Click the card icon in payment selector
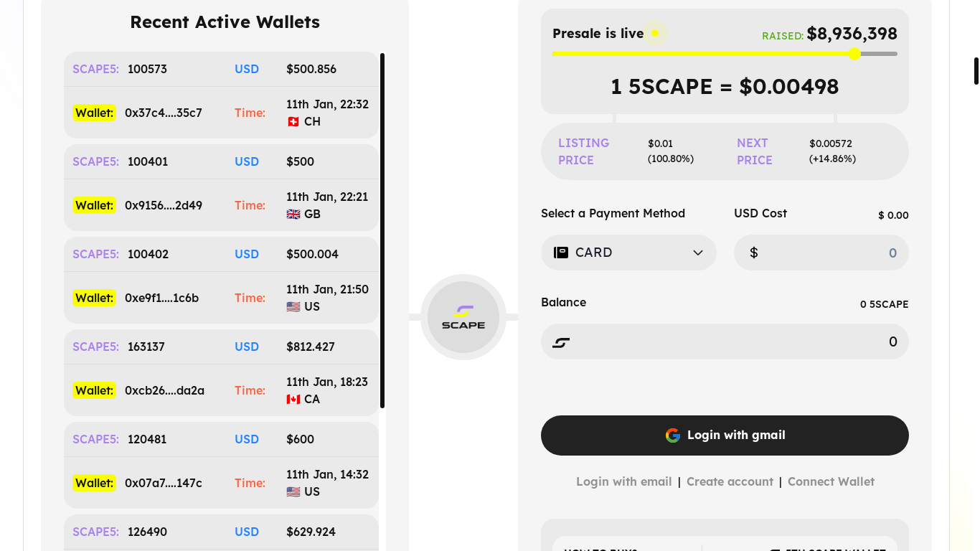This screenshot has height=551, width=980. tap(561, 253)
